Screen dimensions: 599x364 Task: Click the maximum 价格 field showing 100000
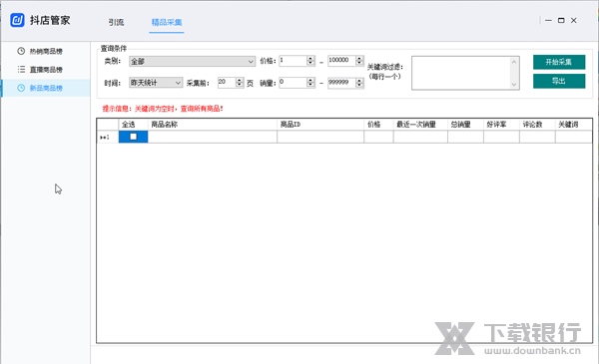pos(341,61)
